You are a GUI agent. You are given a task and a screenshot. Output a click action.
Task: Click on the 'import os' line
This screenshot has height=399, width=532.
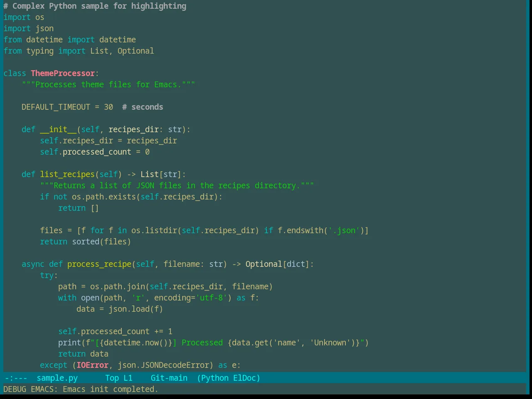pyautogui.click(x=24, y=17)
